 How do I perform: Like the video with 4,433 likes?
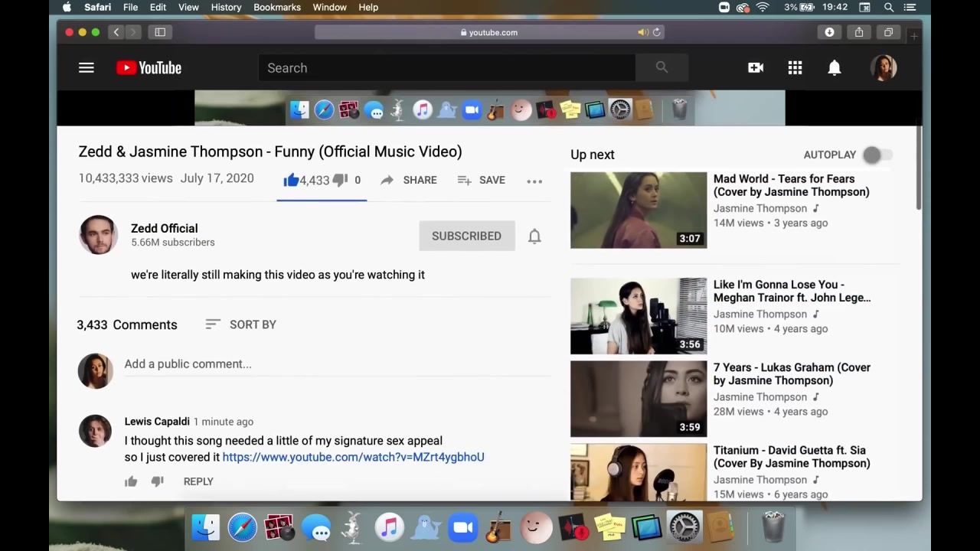tap(306, 180)
